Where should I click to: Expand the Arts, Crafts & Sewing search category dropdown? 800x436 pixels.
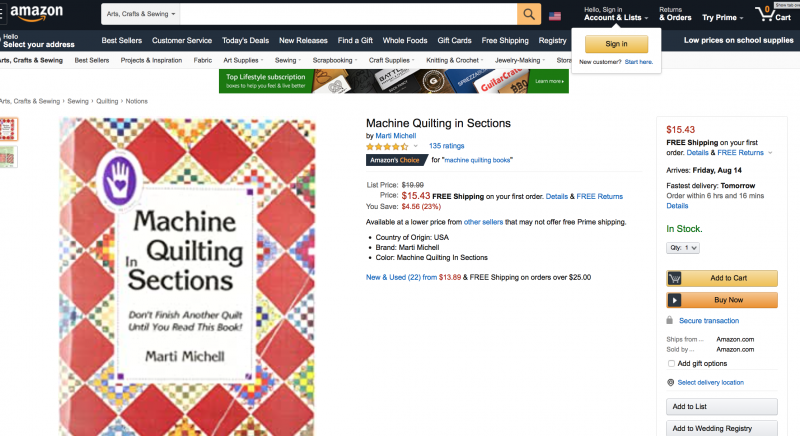(140, 15)
